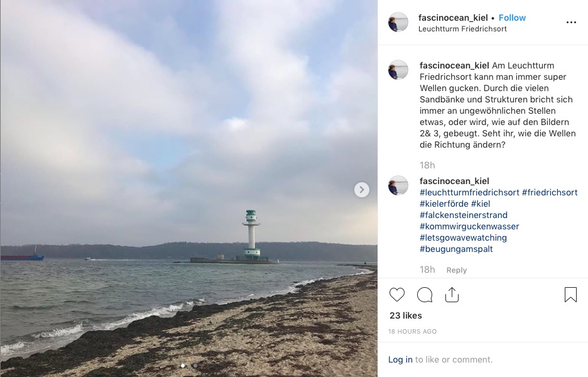Open the #leuchtturmfriedrichsort hashtag

coord(469,192)
